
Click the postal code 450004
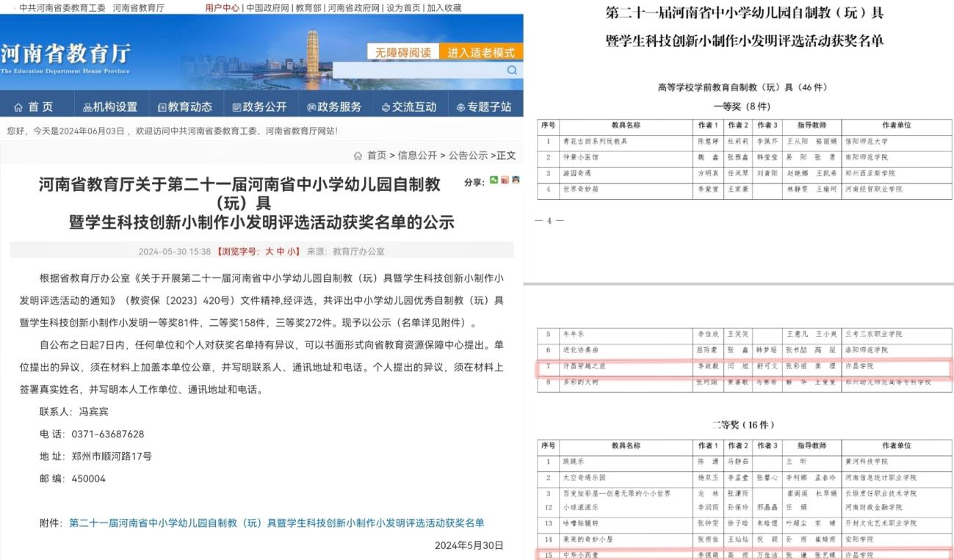coord(89,479)
